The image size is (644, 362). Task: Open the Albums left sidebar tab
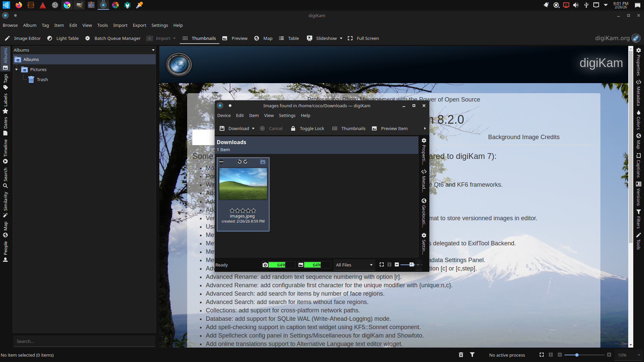pyautogui.click(x=5, y=59)
